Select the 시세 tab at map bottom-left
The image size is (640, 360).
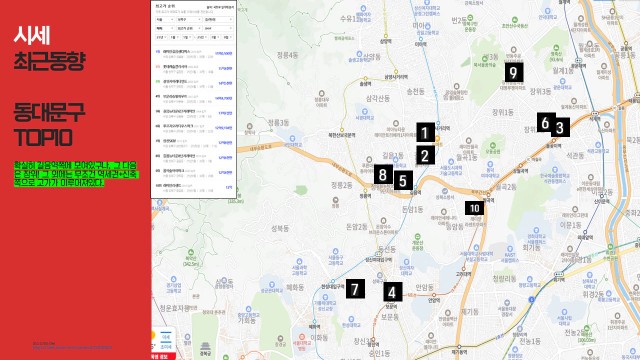pyautogui.click(x=166, y=337)
